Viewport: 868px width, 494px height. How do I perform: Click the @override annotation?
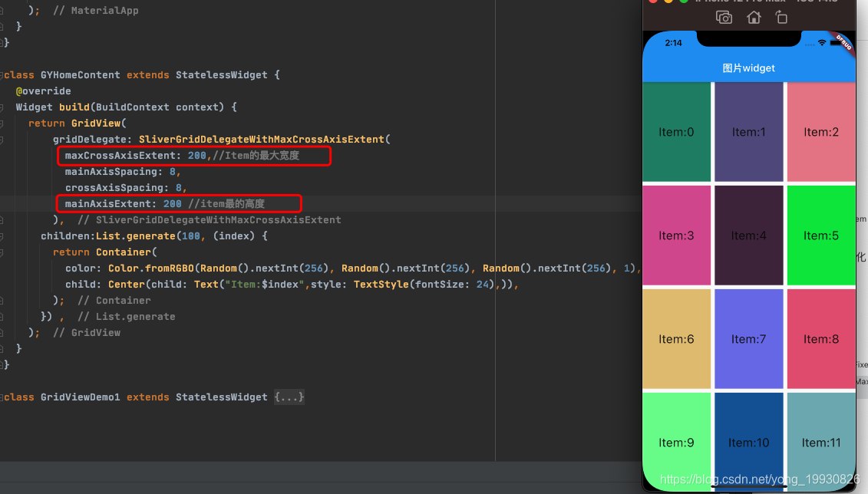43,91
